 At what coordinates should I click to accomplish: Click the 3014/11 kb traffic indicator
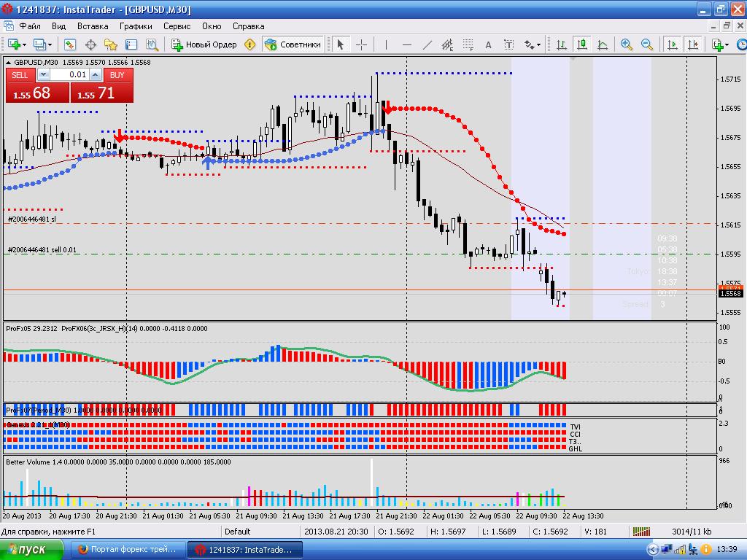pyautogui.click(x=692, y=532)
